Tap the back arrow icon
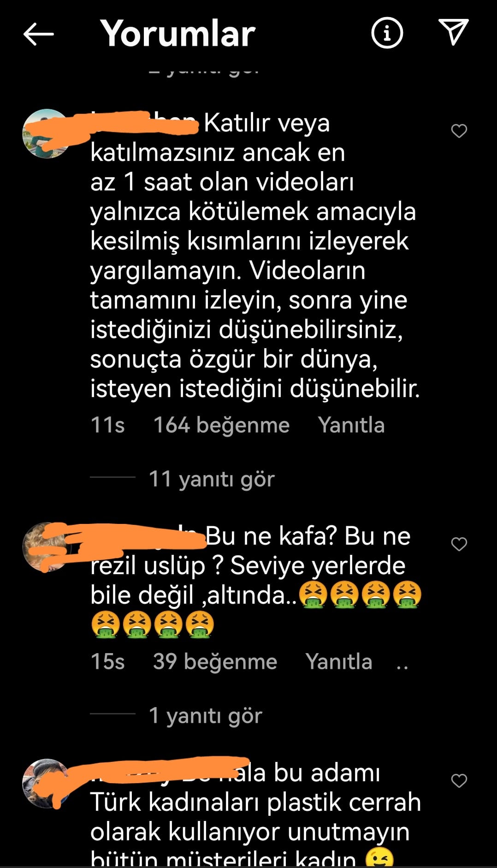This screenshot has width=497, height=868. tap(39, 34)
